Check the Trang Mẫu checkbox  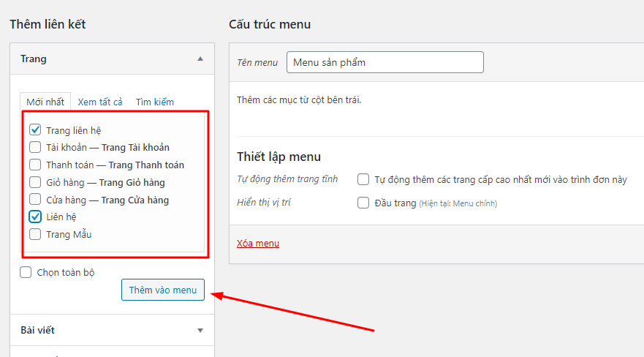tap(35, 234)
